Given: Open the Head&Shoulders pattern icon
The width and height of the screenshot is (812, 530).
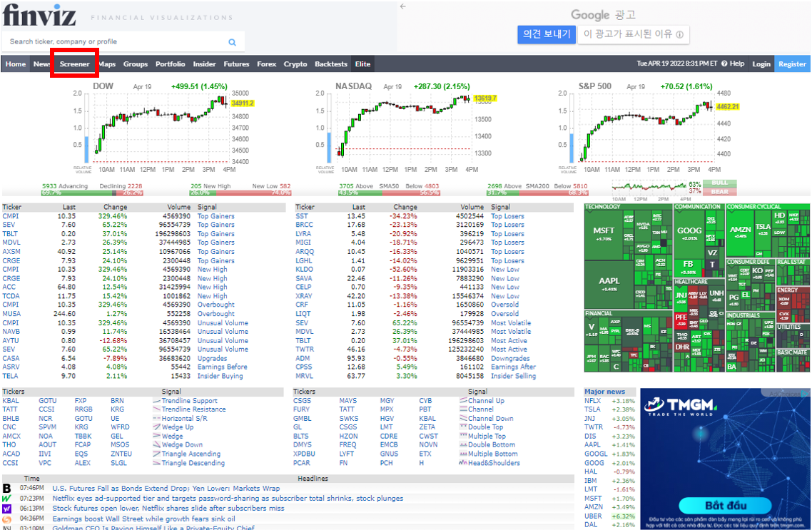Looking at the screenshot, I should 464,463.
